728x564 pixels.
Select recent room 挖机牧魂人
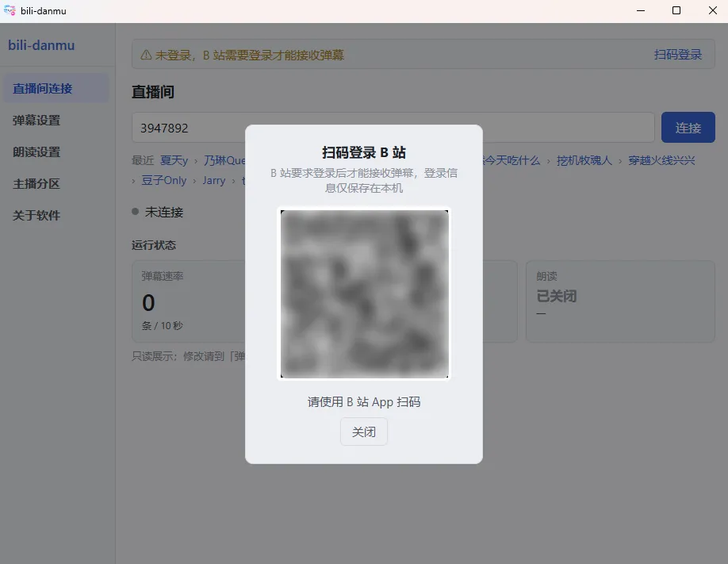584,161
